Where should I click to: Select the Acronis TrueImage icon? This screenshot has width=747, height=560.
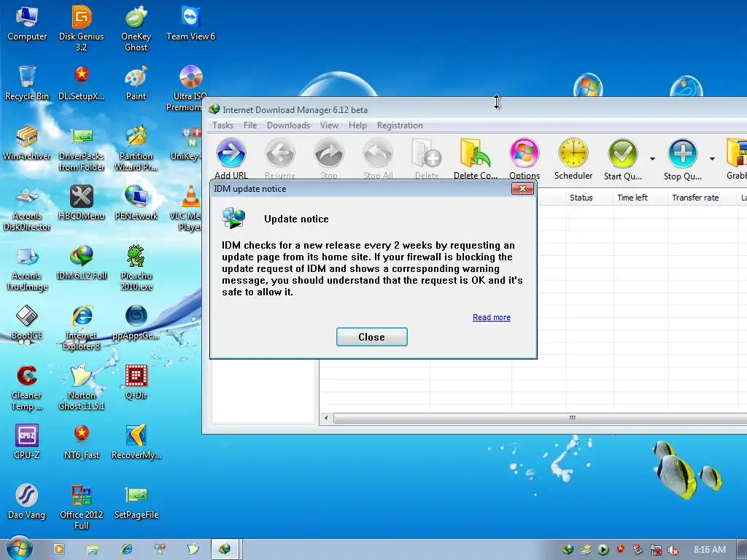click(27, 268)
